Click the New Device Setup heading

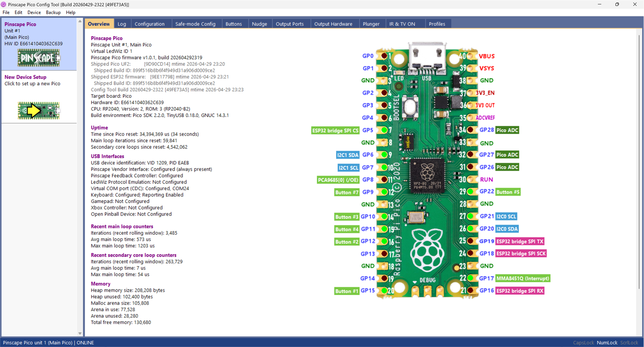click(x=25, y=77)
